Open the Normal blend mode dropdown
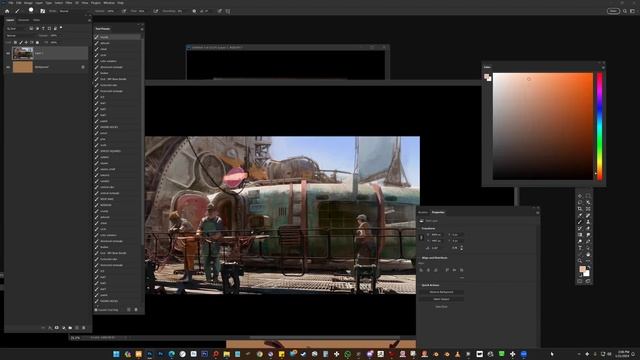The image size is (640, 360). (x=21, y=36)
